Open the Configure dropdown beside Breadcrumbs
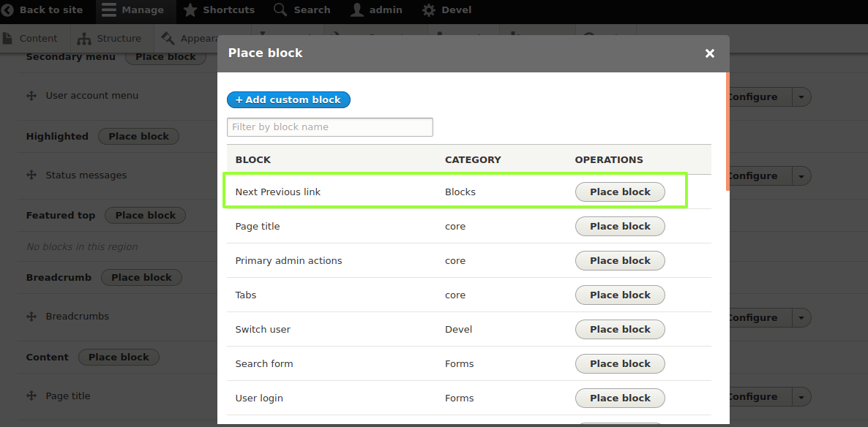Viewport: 868px width, 427px height. tap(801, 317)
